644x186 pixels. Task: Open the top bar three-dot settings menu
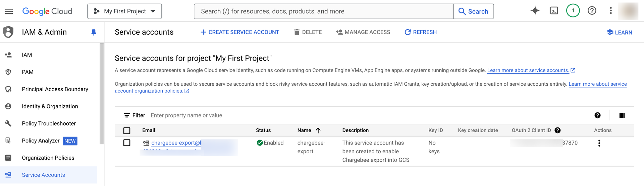pos(610,11)
